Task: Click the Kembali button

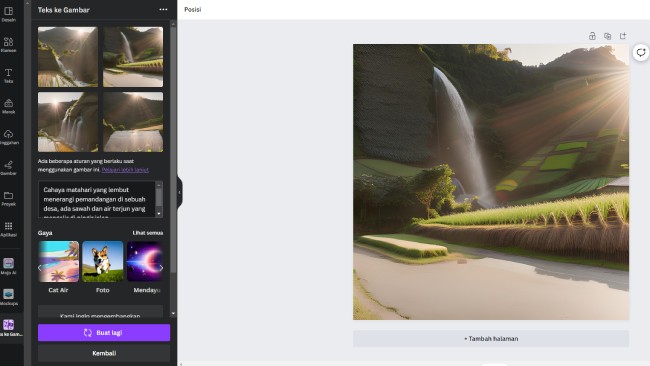Action: [104, 353]
